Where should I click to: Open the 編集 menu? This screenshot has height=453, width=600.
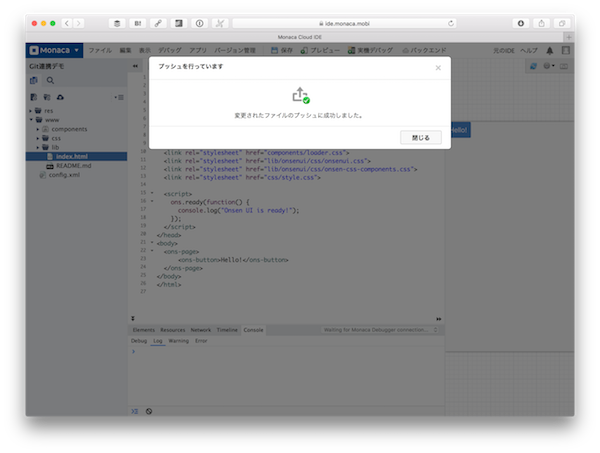(125, 51)
